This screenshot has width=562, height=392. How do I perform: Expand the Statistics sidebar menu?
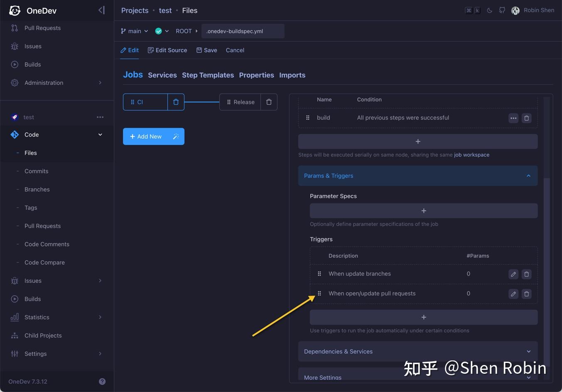coord(57,317)
